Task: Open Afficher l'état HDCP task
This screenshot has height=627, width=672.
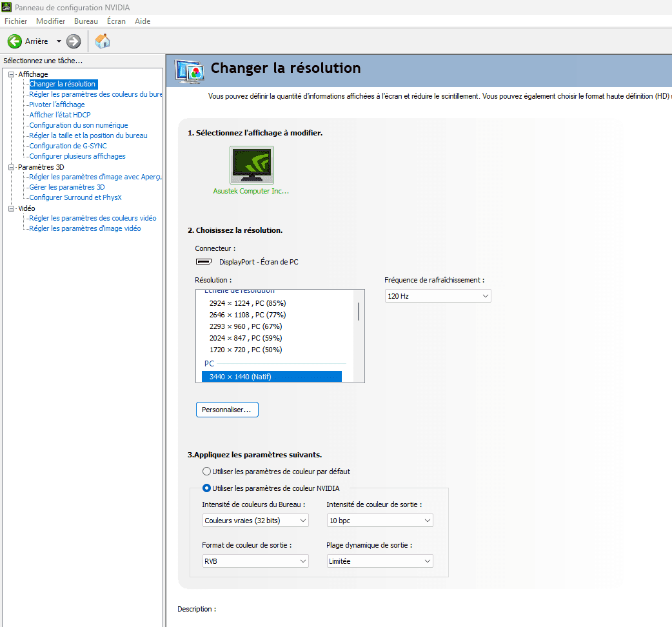Action: click(x=60, y=115)
